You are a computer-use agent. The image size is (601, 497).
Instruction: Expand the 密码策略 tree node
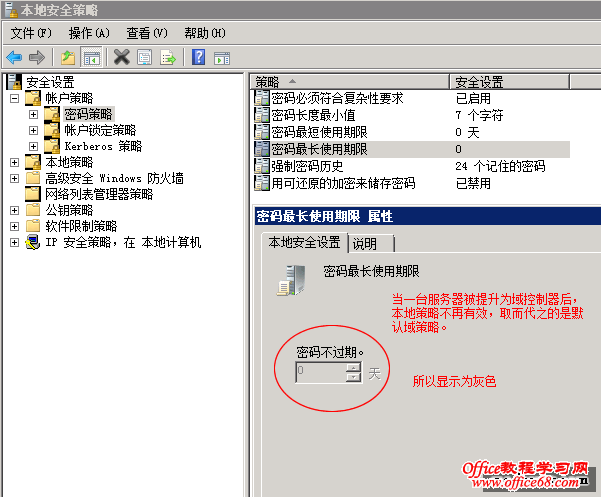[x=33, y=115]
